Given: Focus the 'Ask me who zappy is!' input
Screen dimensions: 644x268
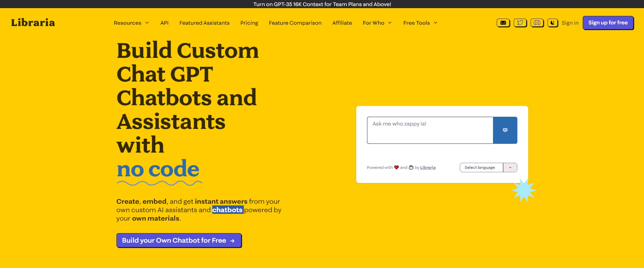Looking at the screenshot, I should click(430, 130).
